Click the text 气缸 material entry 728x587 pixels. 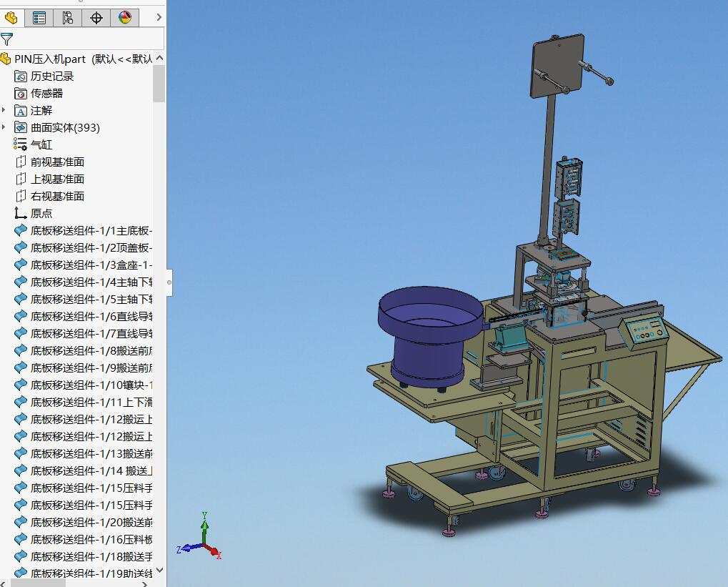[41, 144]
